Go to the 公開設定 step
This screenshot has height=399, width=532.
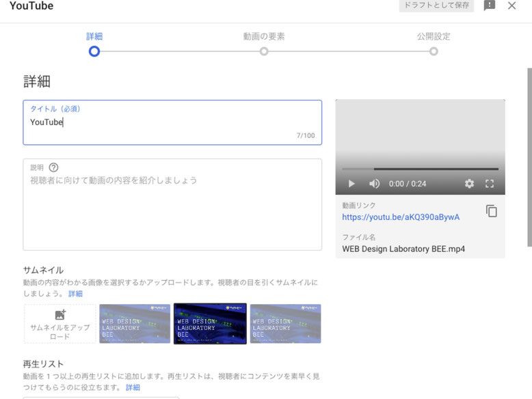434,36
